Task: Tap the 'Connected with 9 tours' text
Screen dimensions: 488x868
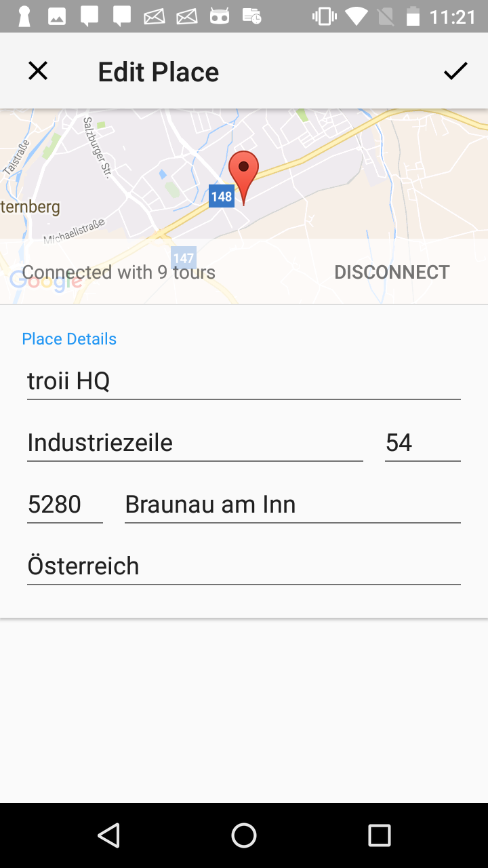Action: click(119, 273)
